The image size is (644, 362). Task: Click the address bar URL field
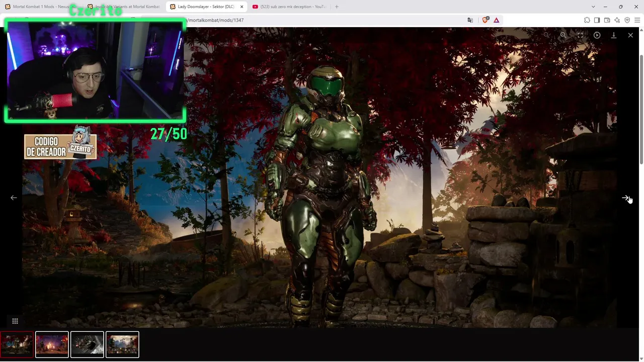322,20
